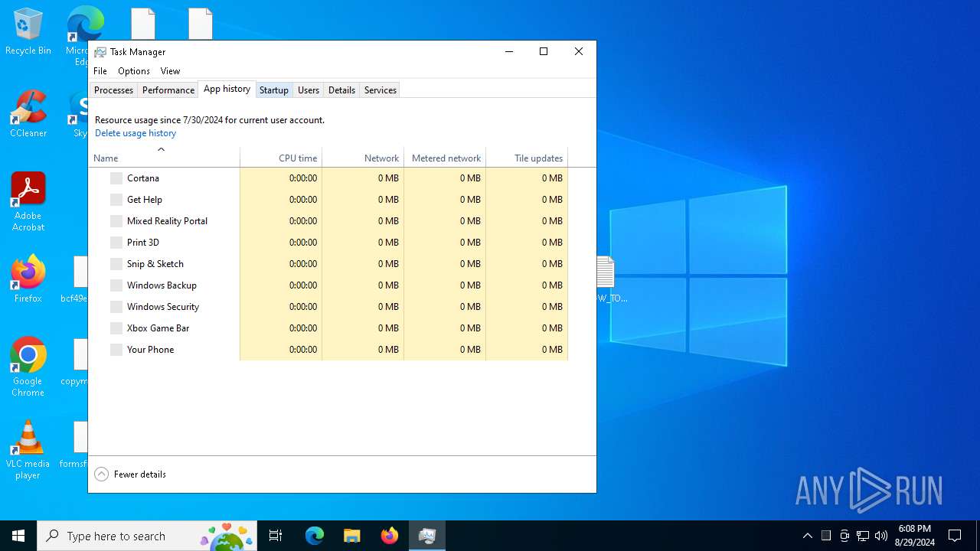Sort by CPU time column
This screenshot has height=551, width=980.
click(x=281, y=158)
